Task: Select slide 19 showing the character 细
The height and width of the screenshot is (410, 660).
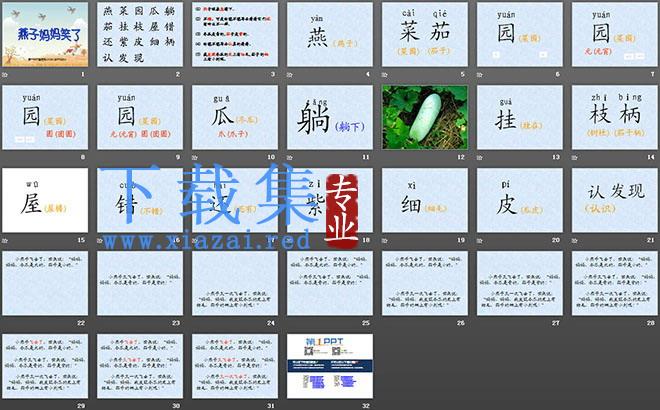Action: pyautogui.click(x=425, y=200)
